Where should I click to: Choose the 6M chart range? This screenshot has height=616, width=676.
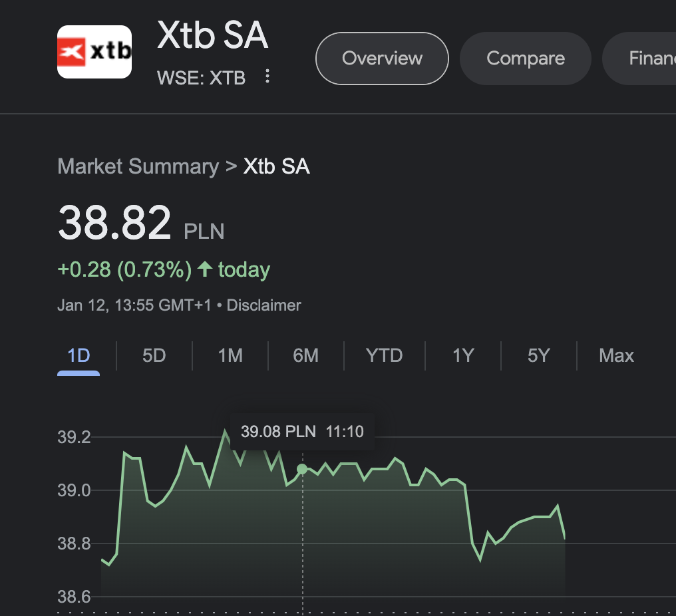tap(305, 355)
